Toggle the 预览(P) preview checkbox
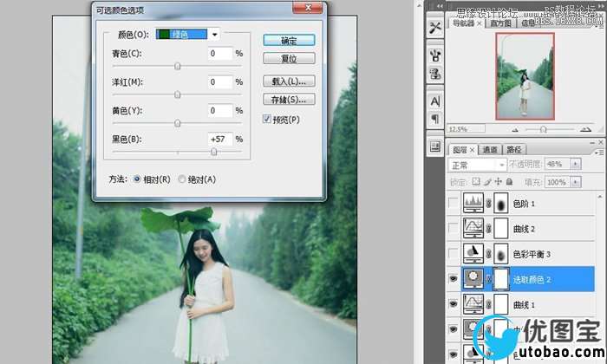The height and width of the screenshot is (364, 607). tap(267, 119)
